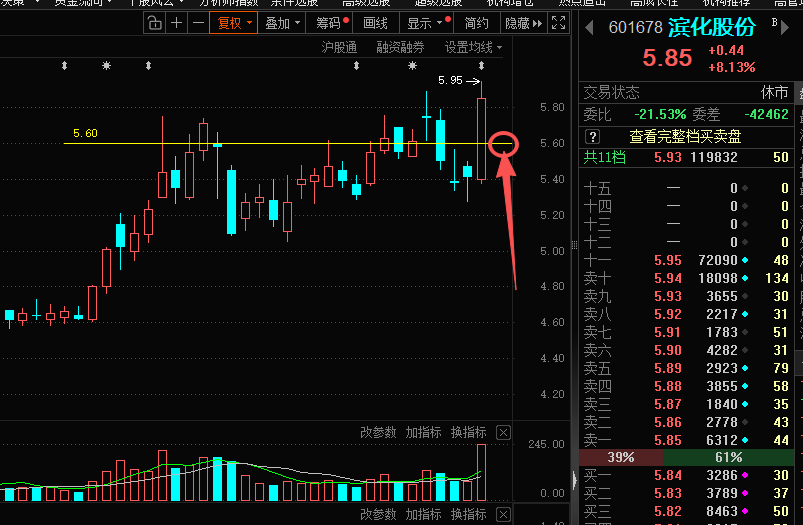Viewport: 803px width, 525px height.
Task: Zoom out chart with minus icon
Action: coord(198,23)
